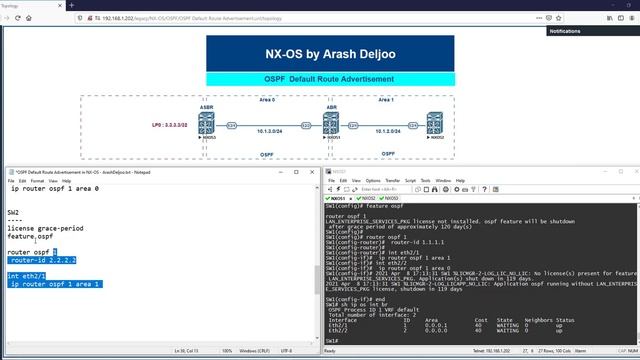This screenshot has width=640, height=360.
Task: Open the terminal Transfer menu
Action: [393, 180]
